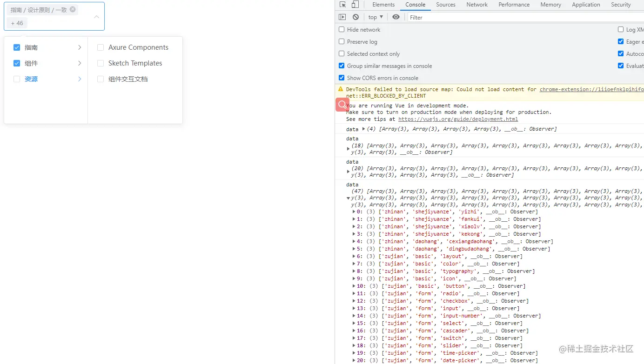Expand array item 0 'yizhi'
This screenshot has width=644, height=364.
354,212
